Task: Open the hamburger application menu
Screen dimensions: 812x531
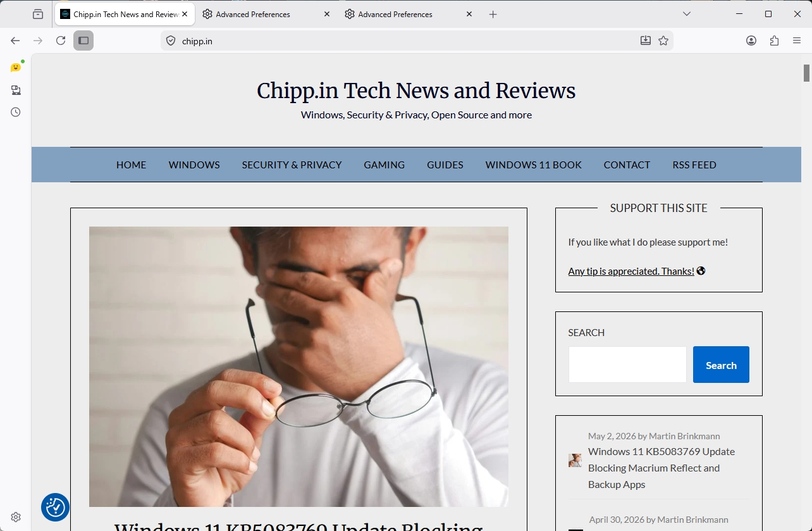Action: (797, 41)
